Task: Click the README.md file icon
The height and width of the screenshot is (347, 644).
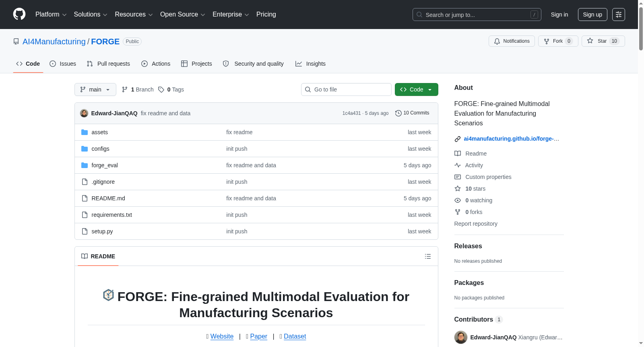Action: [85, 198]
